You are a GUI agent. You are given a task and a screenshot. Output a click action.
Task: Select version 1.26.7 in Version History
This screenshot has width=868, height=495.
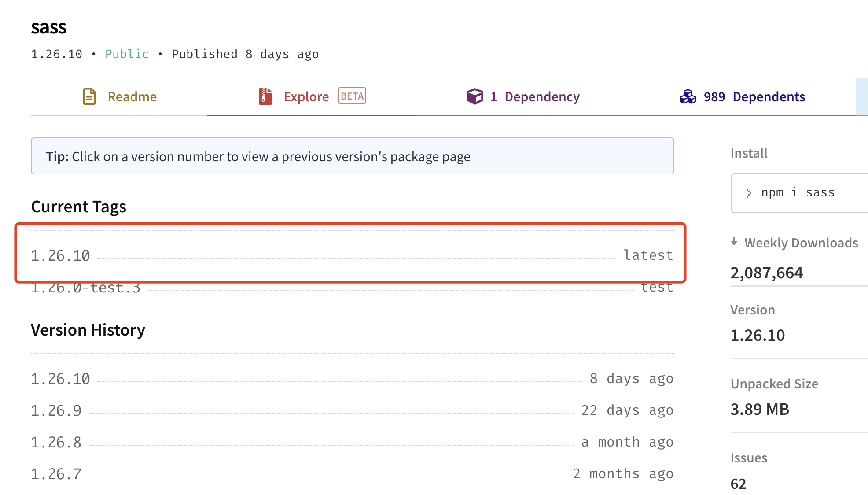pos(56,473)
